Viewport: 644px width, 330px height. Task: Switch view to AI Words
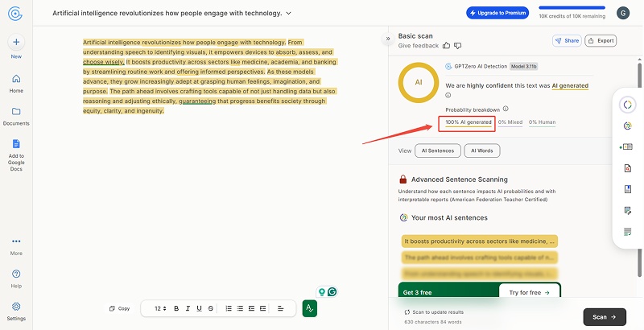[482, 151]
